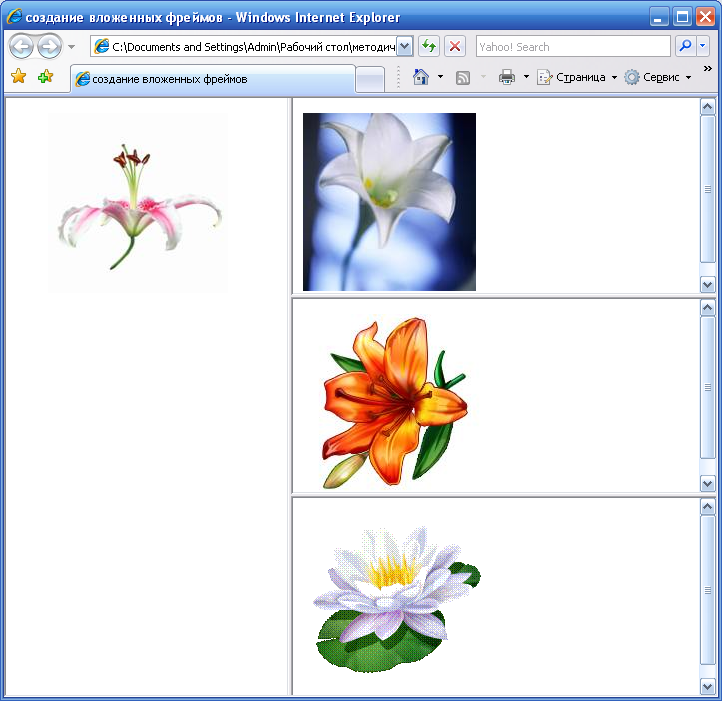
Task: Open recent pages dropdown next to Forward
Action: pos(71,47)
